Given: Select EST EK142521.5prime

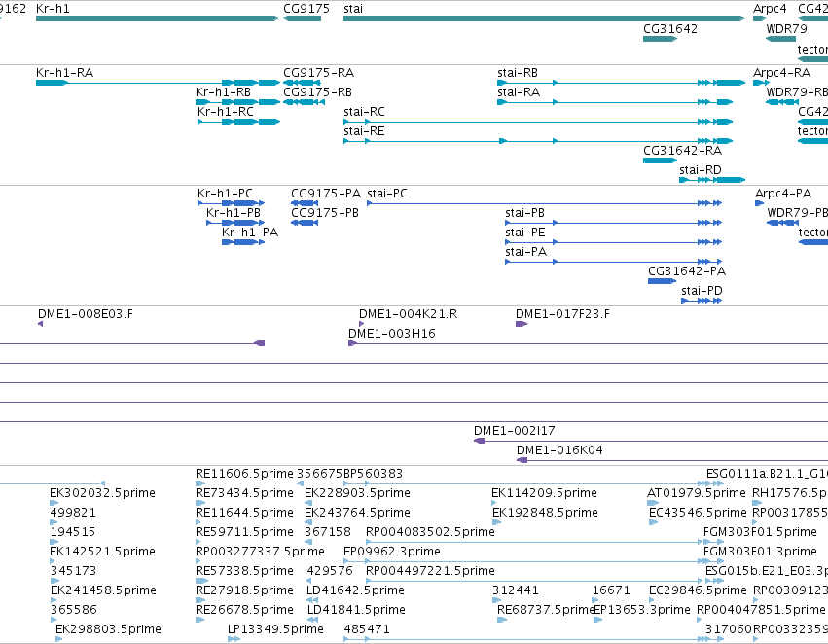Looking at the screenshot, I should [x=53, y=561].
